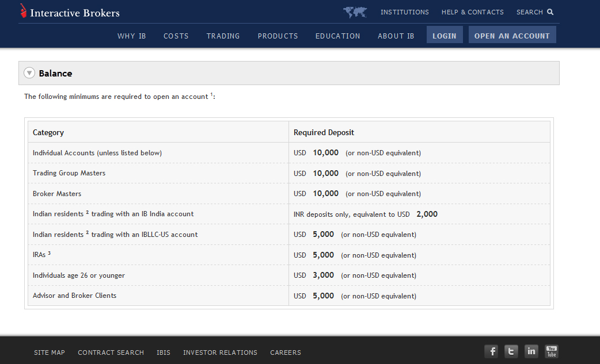
Task: Click the SEARCH link text
Action: coord(530,12)
